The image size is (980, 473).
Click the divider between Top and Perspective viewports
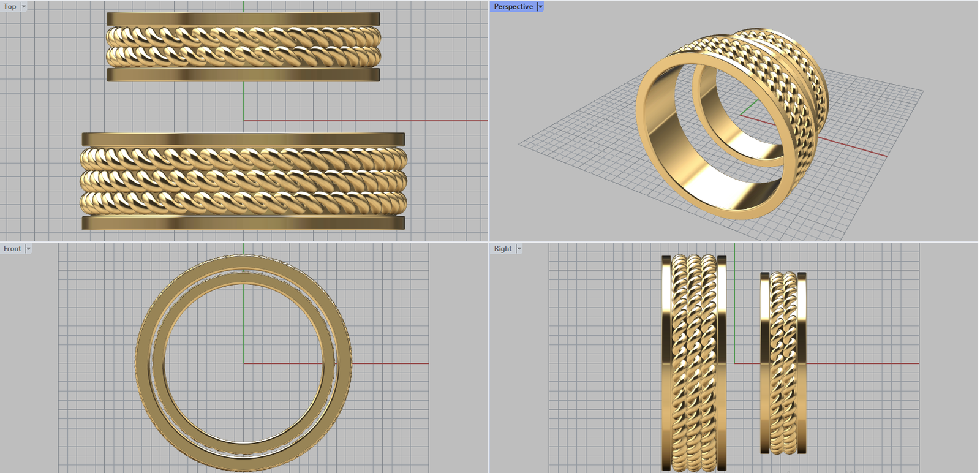(x=489, y=123)
